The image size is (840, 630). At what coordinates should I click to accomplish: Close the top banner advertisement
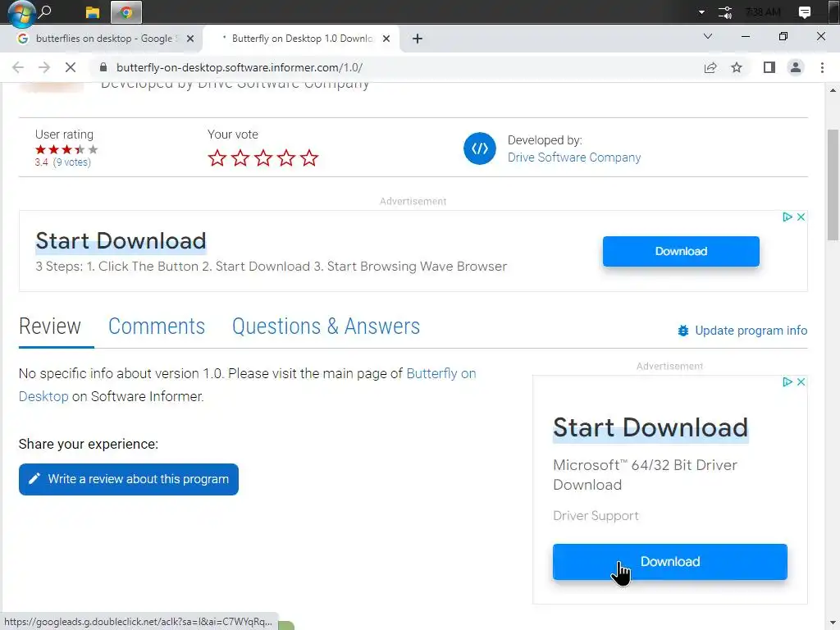click(801, 217)
